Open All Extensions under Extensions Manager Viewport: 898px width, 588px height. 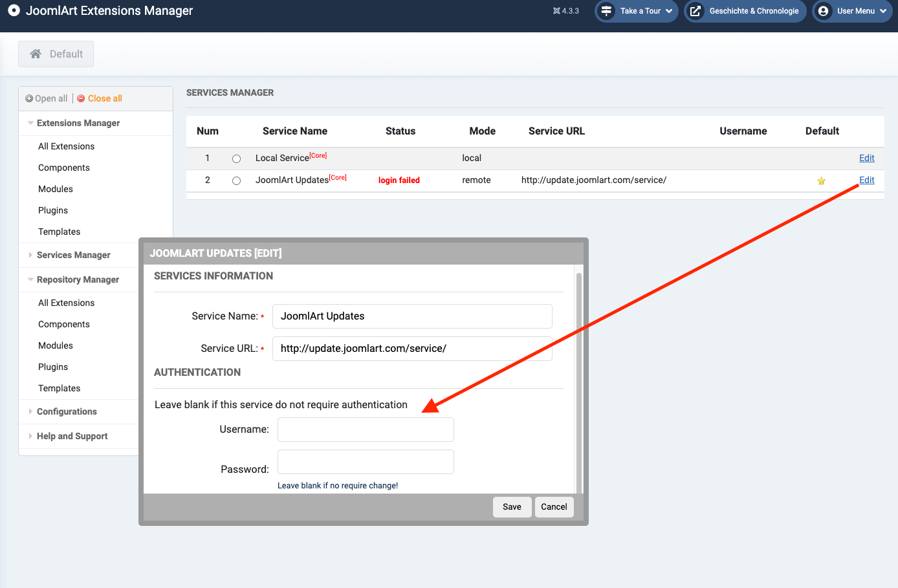tap(66, 146)
